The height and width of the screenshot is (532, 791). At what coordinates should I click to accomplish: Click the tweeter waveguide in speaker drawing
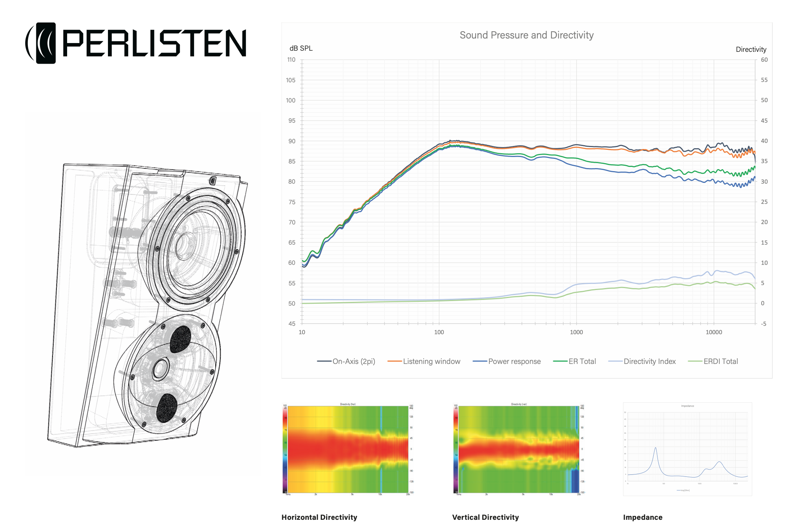[x=161, y=369]
